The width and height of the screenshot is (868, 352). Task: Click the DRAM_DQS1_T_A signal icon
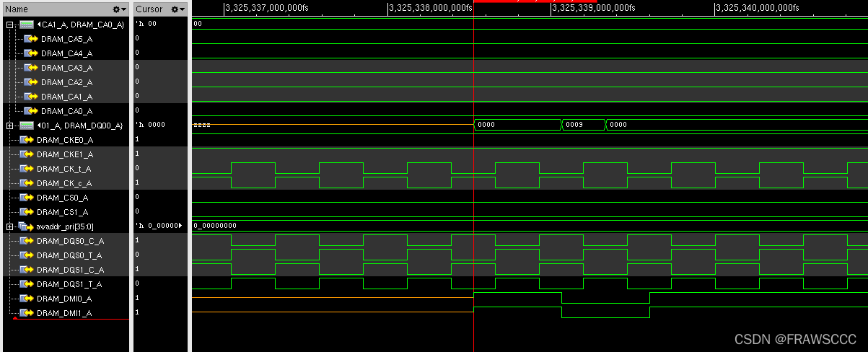tap(27, 284)
